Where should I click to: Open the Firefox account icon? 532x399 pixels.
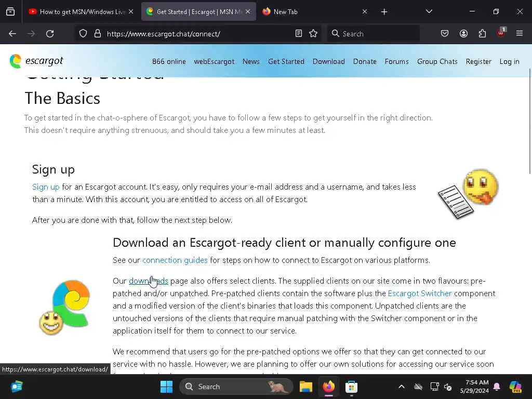[463, 34]
